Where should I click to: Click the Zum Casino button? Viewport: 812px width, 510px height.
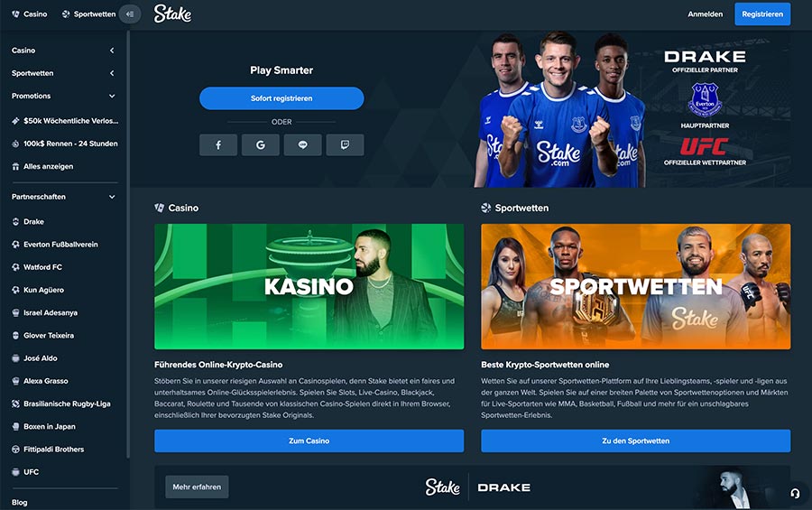tap(309, 440)
